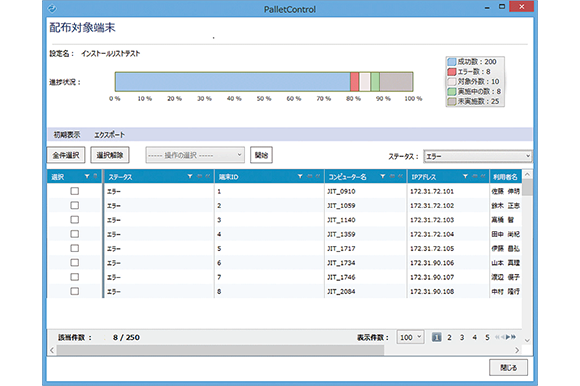Click the green 実施中の数 legend swatch

(451, 91)
